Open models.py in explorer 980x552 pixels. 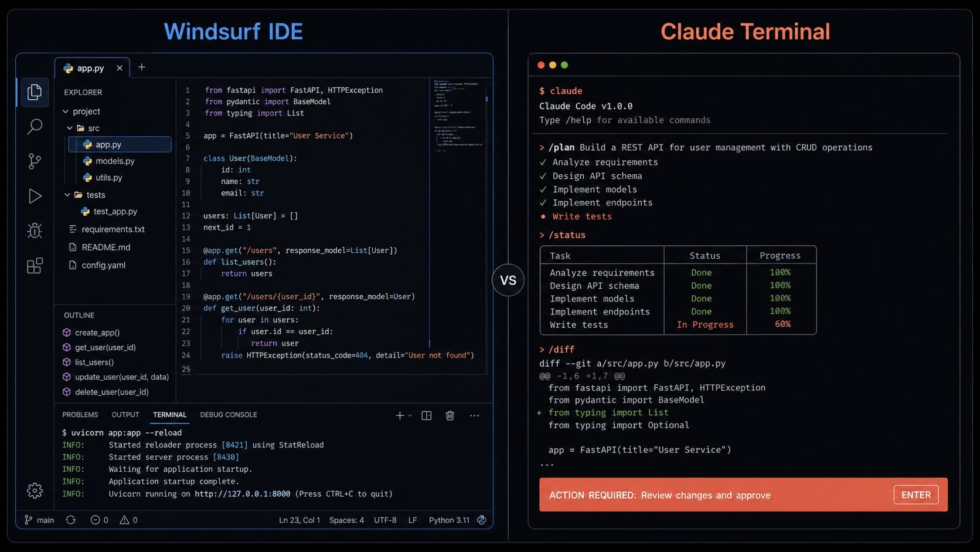tap(109, 161)
